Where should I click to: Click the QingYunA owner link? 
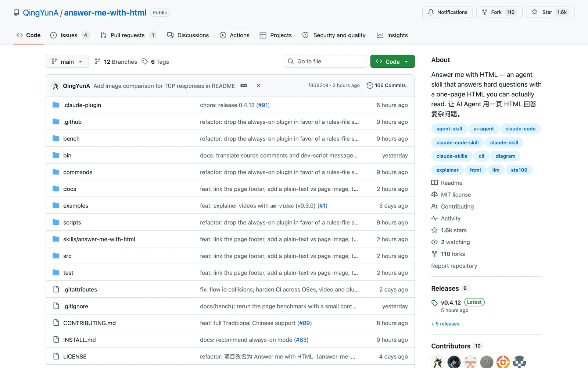point(40,13)
